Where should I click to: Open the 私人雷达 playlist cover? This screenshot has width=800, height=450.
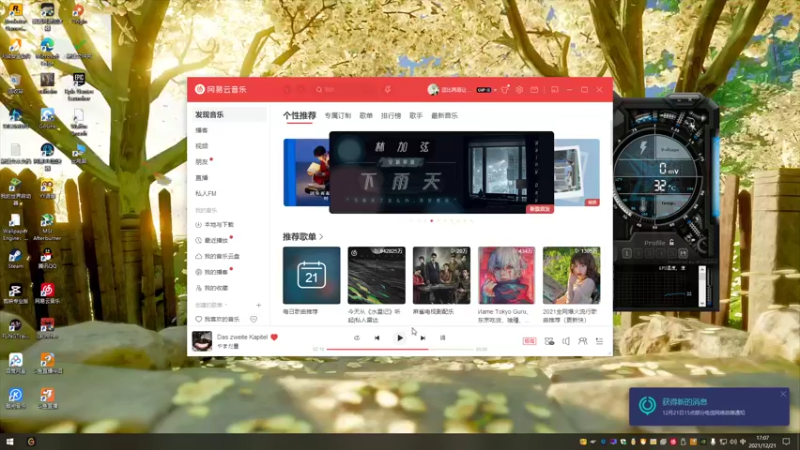(x=377, y=276)
